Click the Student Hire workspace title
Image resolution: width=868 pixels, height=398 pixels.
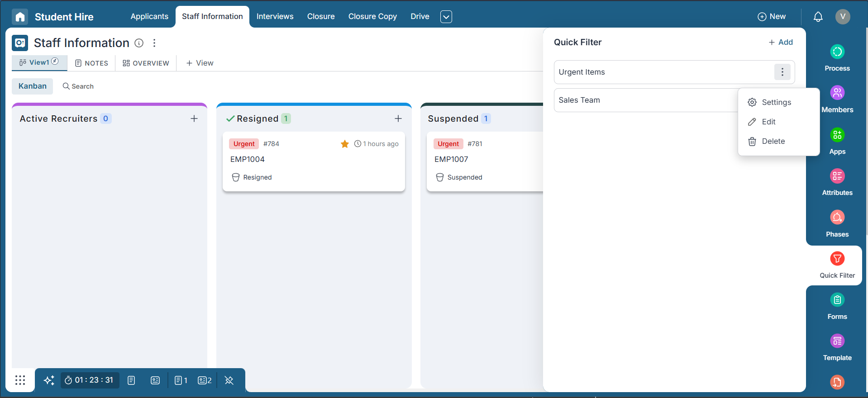[64, 17]
